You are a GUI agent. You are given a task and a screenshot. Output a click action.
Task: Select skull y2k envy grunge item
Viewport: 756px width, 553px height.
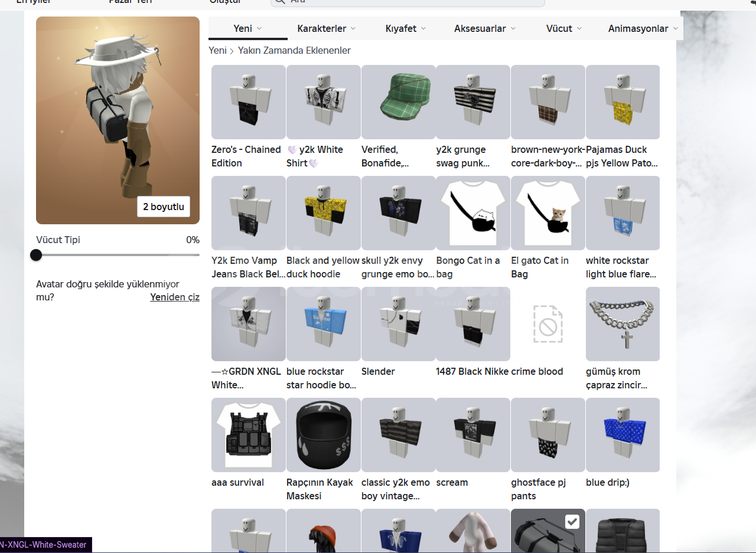pyautogui.click(x=399, y=213)
